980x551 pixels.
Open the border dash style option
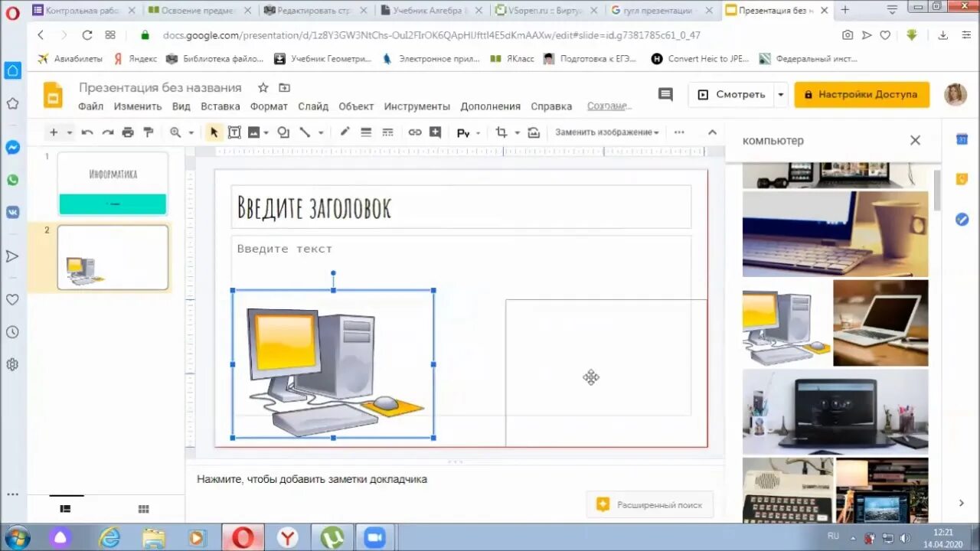coord(387,132)
